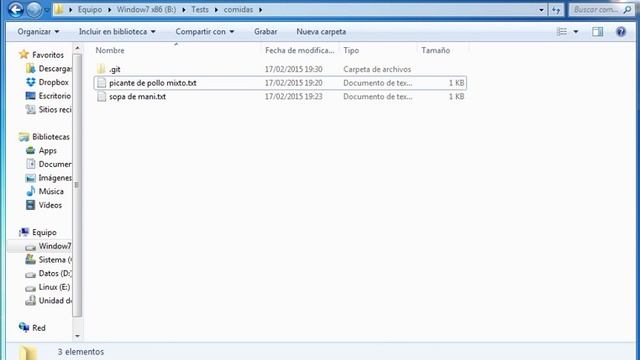The height and width of the screenshot is (360, 640).
Task: Click the sidebar scrollbar down arrow
Action: tap(77, 336)
